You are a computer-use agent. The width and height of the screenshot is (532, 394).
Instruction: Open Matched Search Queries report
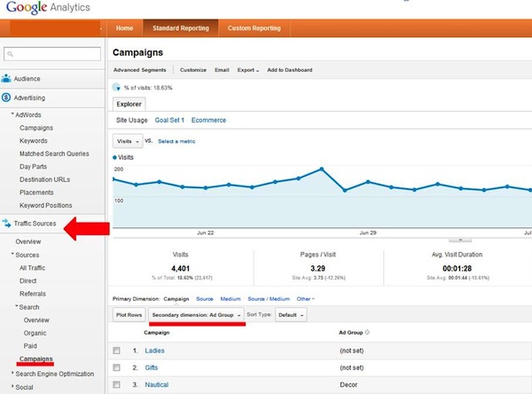(54, 154)
